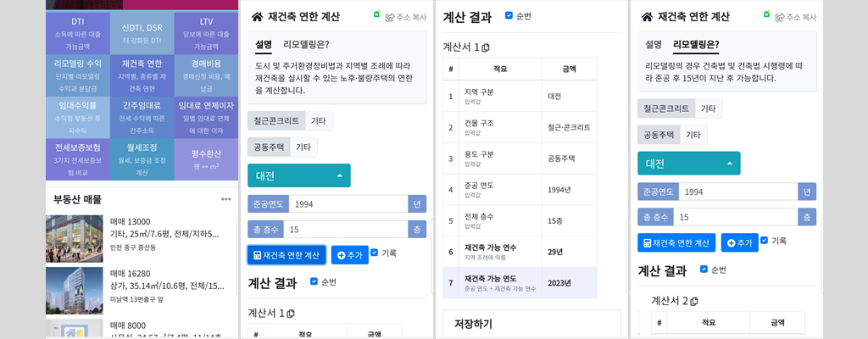Screen dimensions: 868x339
Task: Click 주소 복사 on the 계산서 2 screen
Action: (x=795, y=17)
